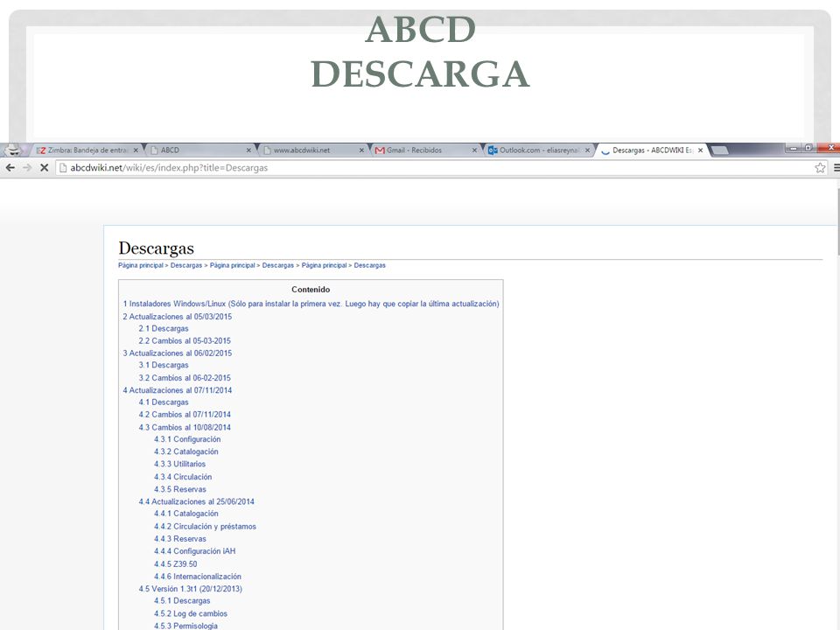840x630 pixels.
Task: Jump to 3 Actualizaciones al 06/02/2015
Action: (x=178, y=353)
